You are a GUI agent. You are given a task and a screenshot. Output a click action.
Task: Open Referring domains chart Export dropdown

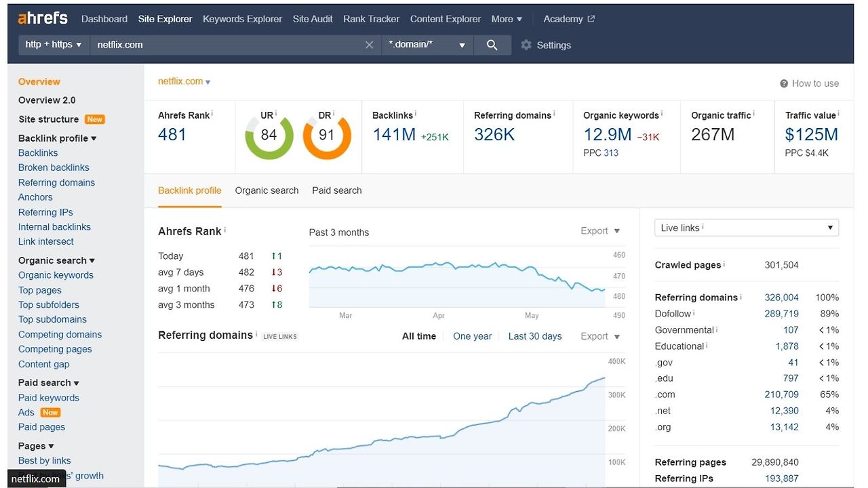tap(600, 336)
